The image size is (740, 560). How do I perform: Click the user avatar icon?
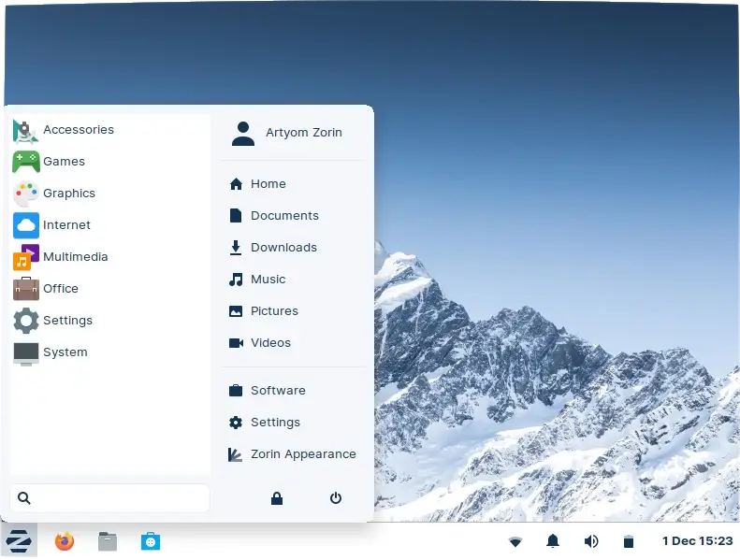[x=243, y=134]
